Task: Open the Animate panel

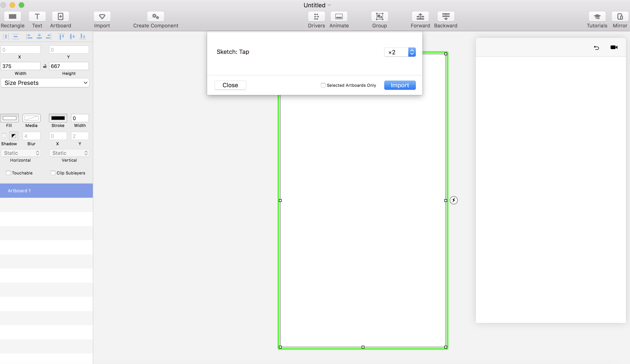Action: point(339,16)
